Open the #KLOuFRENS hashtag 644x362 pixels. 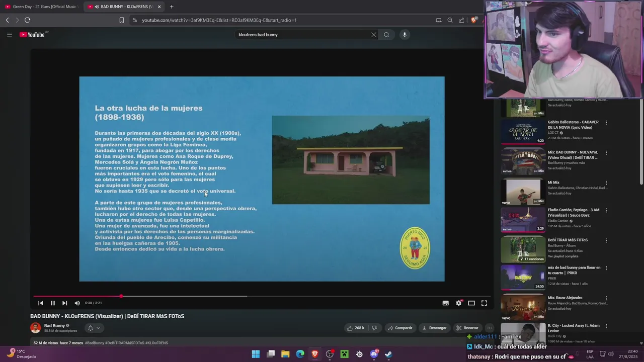tap(156, 343)
